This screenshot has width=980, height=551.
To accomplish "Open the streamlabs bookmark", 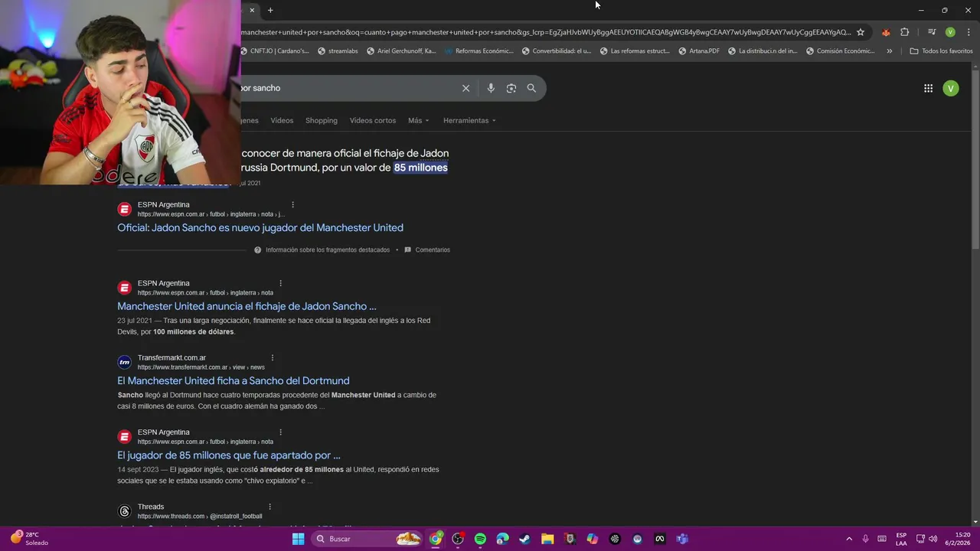I will [x=337, y=51].
